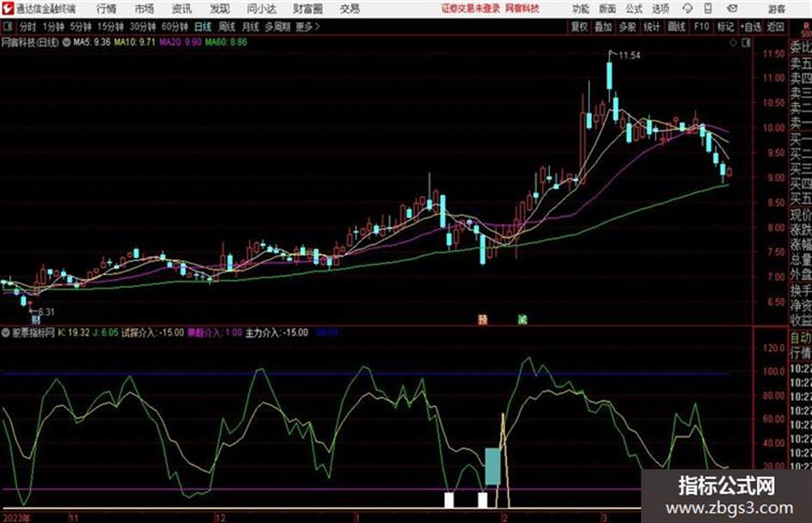Click the 游客 guest account label
Image resolution: width=812 pixels, height=523 pixels.
pyautogui.click(x=776, y=9)
